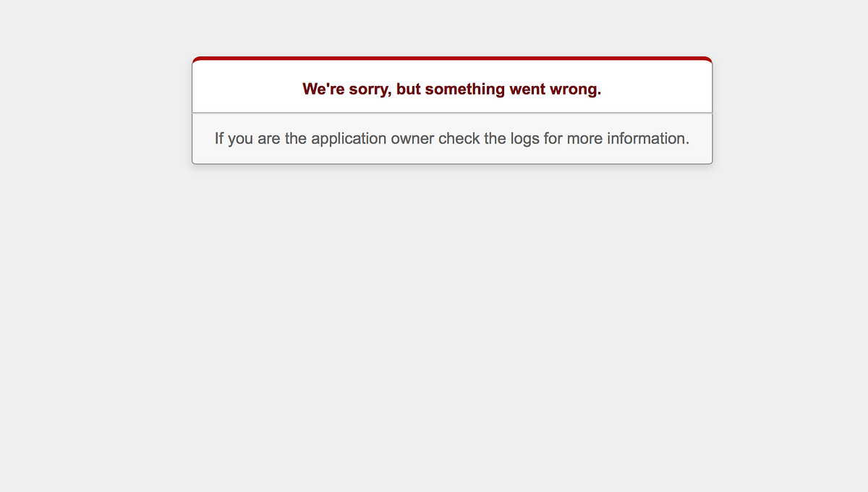Click the divider line between heading and message
Image resolution: width=868 pixels, height=492 pixels.
click(452, 113)
